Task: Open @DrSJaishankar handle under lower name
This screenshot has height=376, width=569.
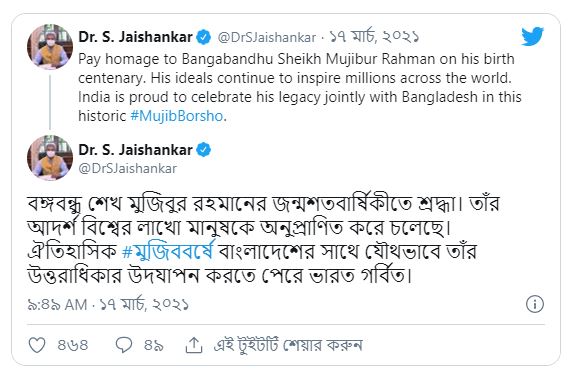Action: [x=128, y=169]
